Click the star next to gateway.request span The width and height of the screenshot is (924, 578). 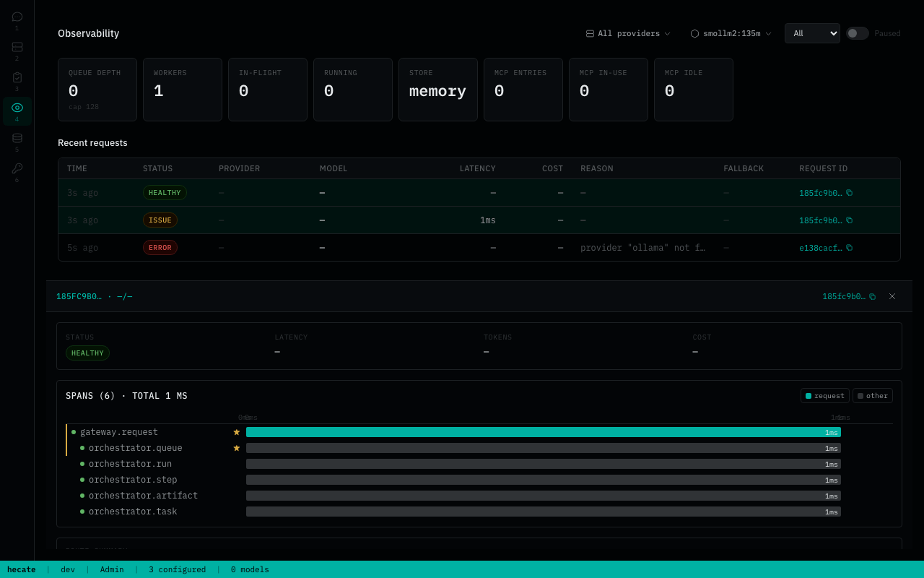click(x=236, y=432)
